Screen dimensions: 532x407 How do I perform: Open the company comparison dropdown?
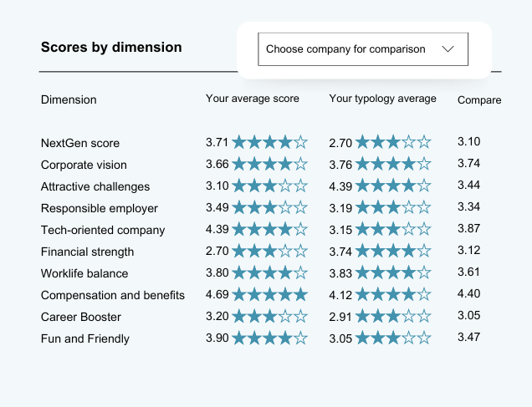(362, 49)
